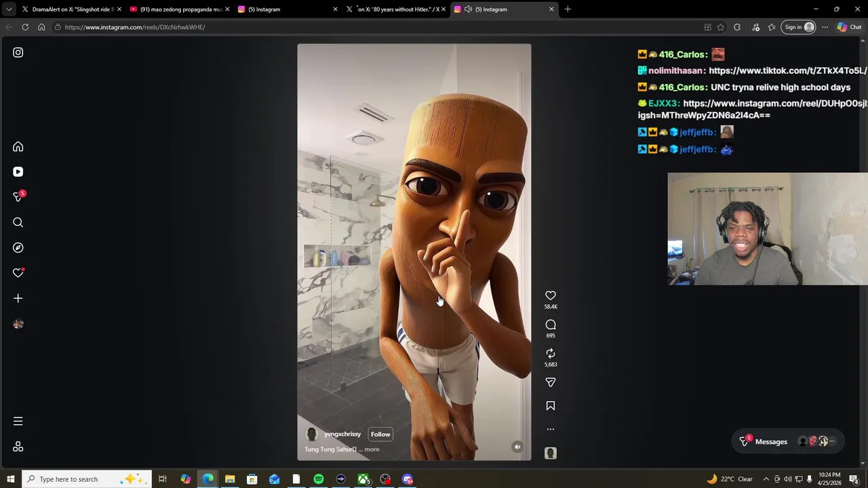Image resolution: width=868 pixels, height=488 pixels.
Task: Open the reel's audio thumbnail
Action: pyautogui.click(x=551, y=453)
